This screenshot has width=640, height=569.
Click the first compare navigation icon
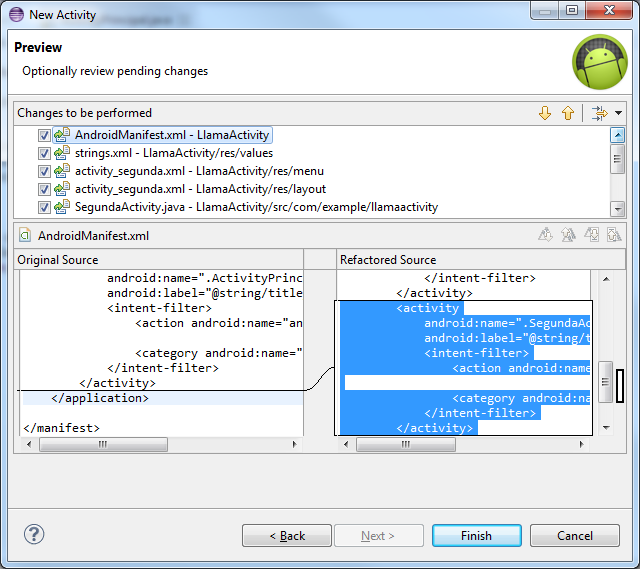click(x=546, y=235)
